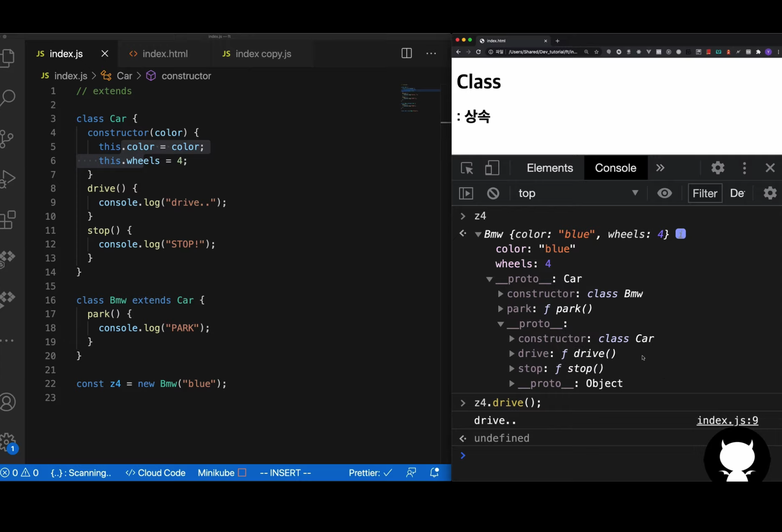This screenshot has width=782, height=532.
Task: Click errors and warnings status item
Action: point(20,472)
